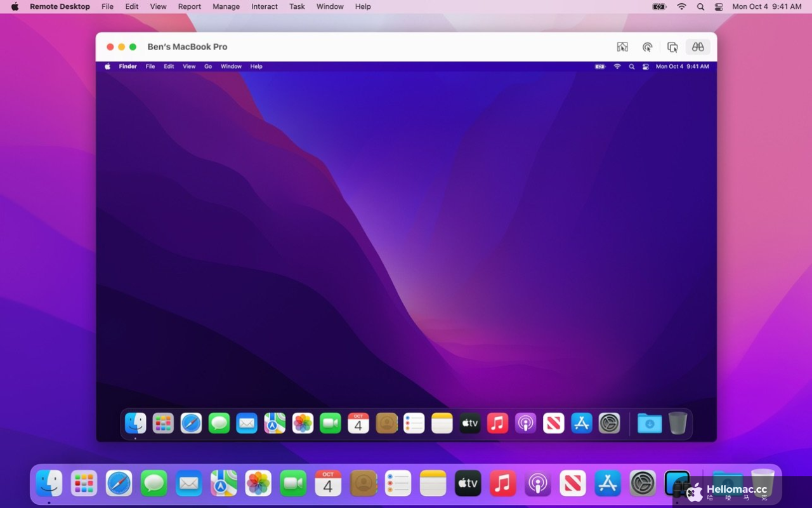The height and width of the screenshot is (508, 812).
Task: Open Reminders in the remote Mac's dock
Action: (414, 423)
